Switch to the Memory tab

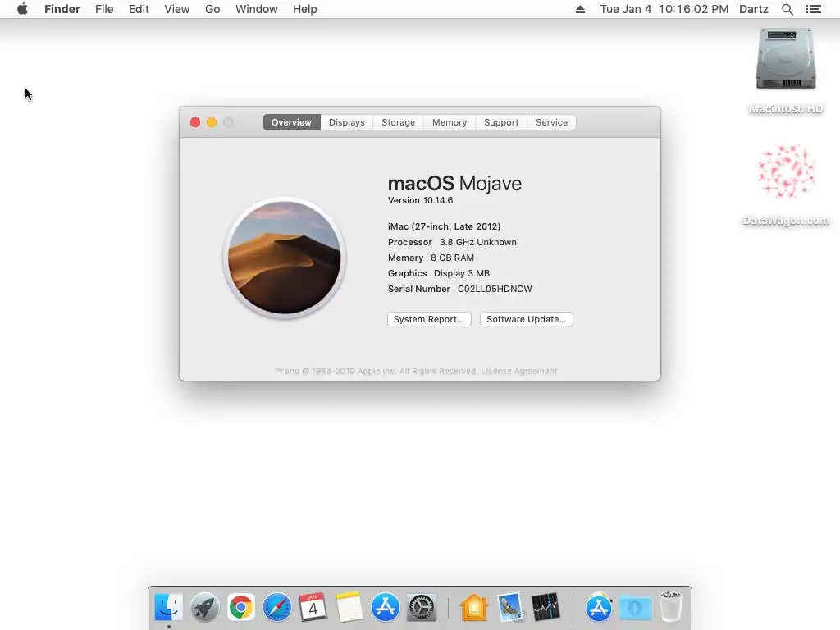[x=450, y=122]
